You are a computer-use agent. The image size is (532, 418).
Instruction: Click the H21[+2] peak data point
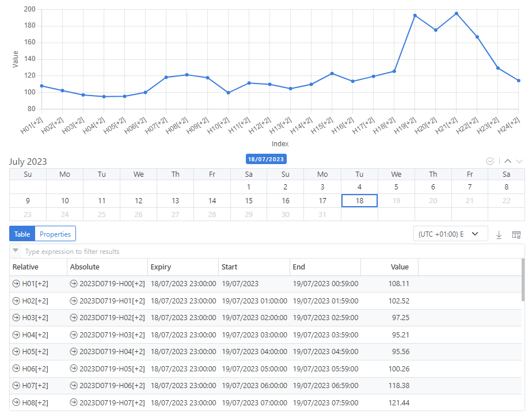coord(456,13)
